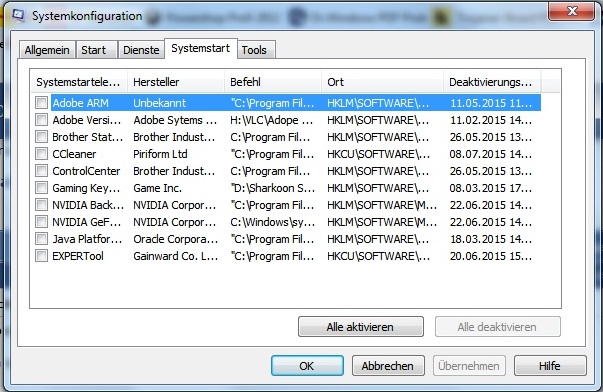Click the C:\Windows\sy... command cell
The width and height of the screenshot is (603, 392).
(273, 222)
